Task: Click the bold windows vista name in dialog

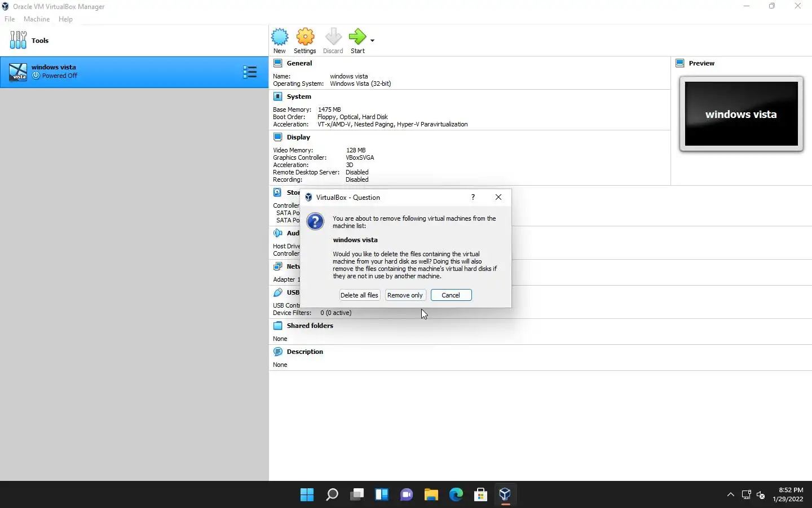Action: click(355, 240)
